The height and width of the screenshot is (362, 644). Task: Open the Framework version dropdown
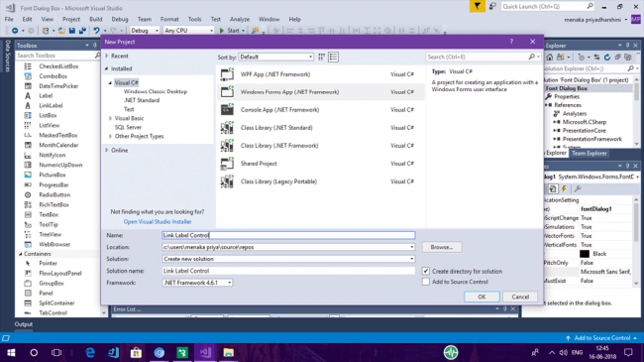point(229,283)
